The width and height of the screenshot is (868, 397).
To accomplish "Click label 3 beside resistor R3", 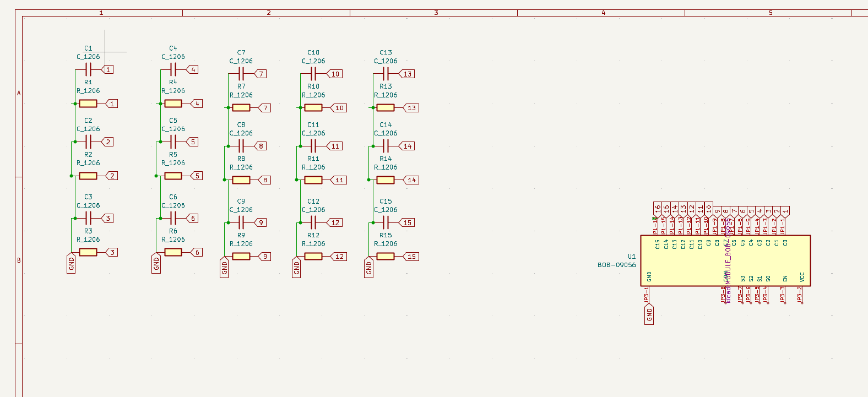I will pos(112,252).
